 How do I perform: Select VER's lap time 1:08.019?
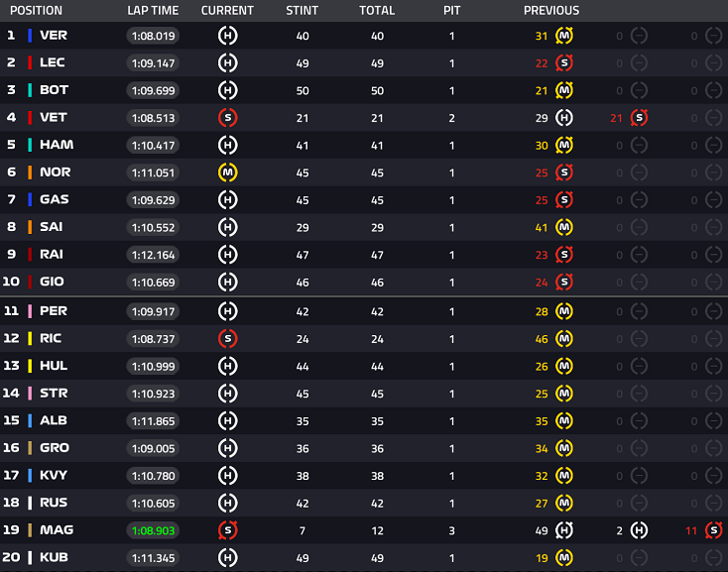pos(153,36)
